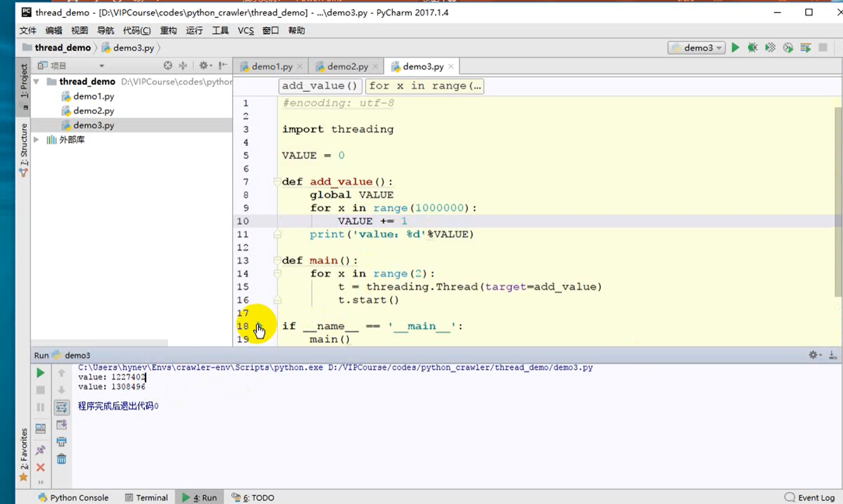Click the restore layout icon in Run panel
The width and height of the screenshot is (843, 504).
tap(40, 428)
